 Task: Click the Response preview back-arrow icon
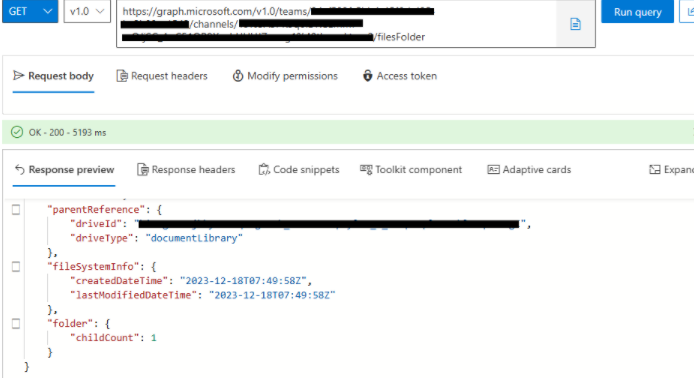tap(19, 170)
